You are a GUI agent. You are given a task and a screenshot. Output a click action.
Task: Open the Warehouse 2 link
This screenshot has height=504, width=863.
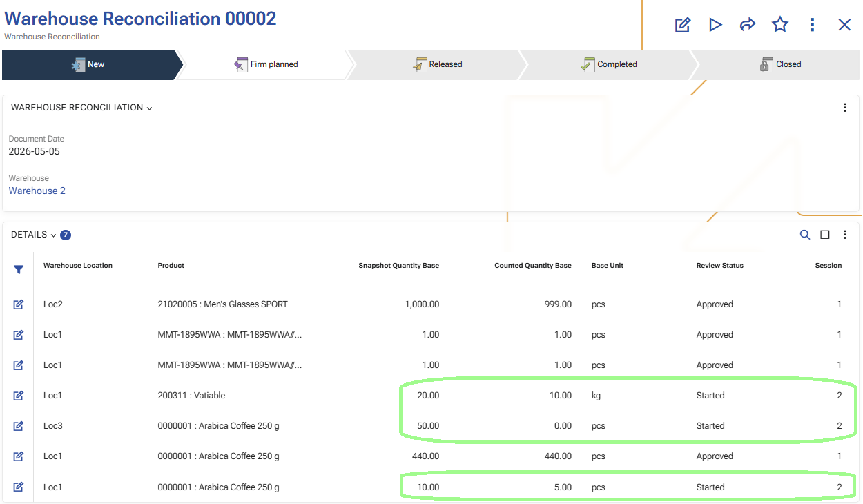37,191
